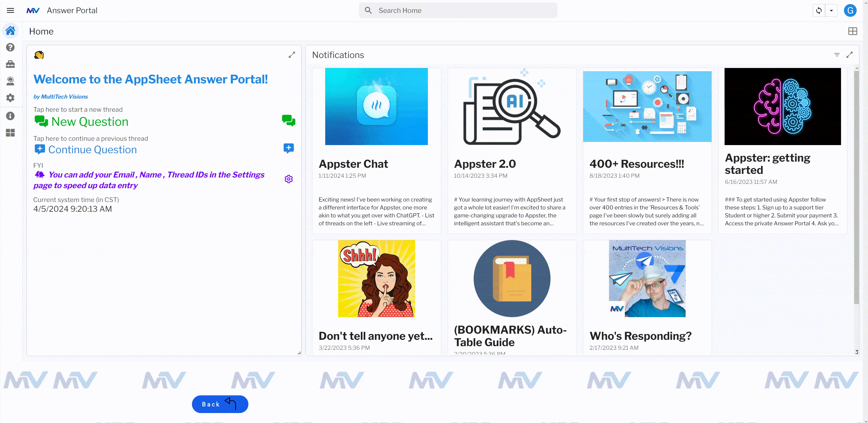Click the dashboard layout grid icon
This screenshot has height=423, width=868.
(853, 31)
